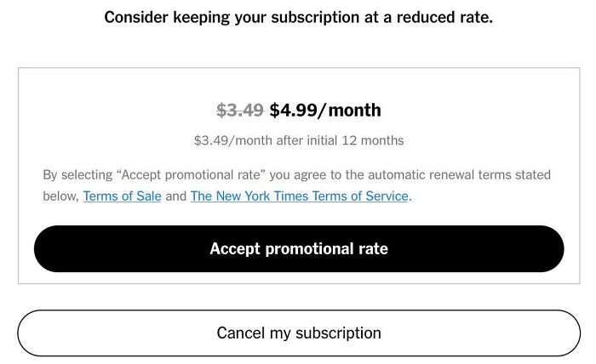Click empty space inside the offer card above the price

(x=299, y=84)
